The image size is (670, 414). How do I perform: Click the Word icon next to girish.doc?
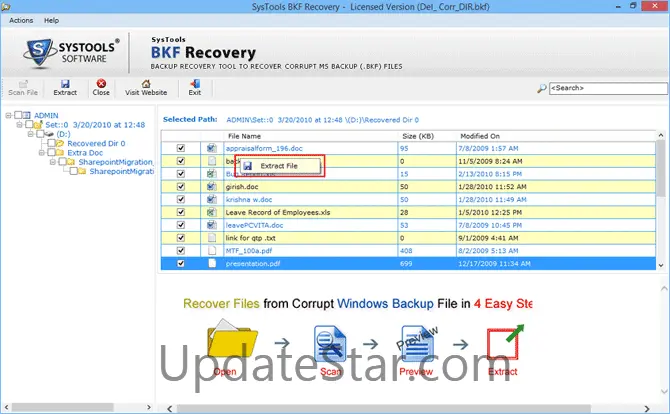(x=212, y=187)
